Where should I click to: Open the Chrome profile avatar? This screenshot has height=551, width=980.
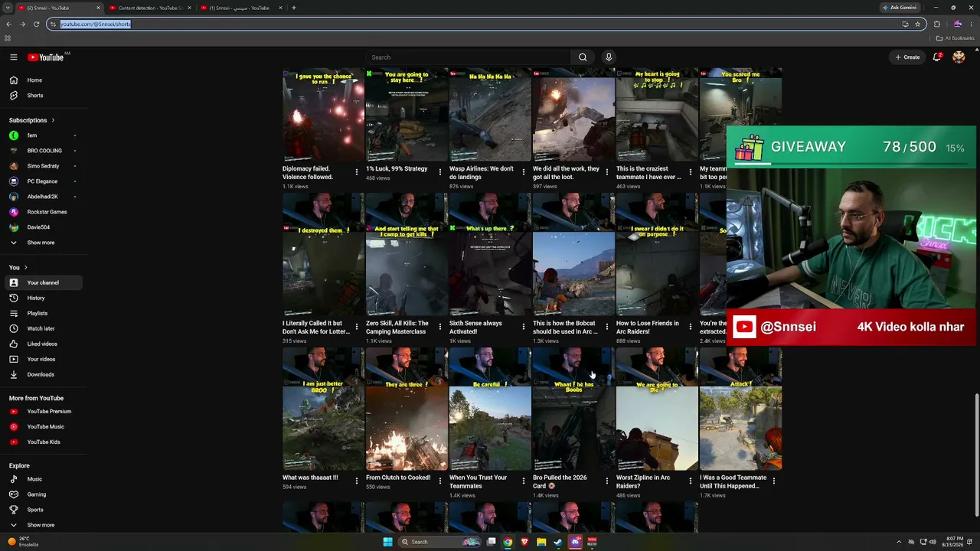tap(957, 24)
